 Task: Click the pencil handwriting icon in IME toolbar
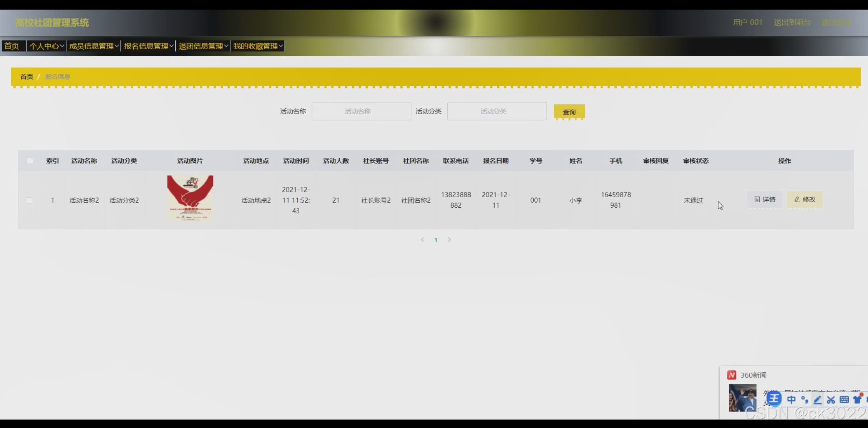[x=817, y=400]
